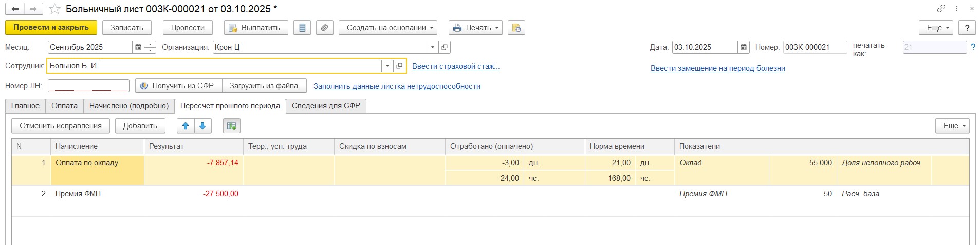Open employee card icon for Больнов
The height and width of the screenshot is (245, 980).
pos(399,66)
